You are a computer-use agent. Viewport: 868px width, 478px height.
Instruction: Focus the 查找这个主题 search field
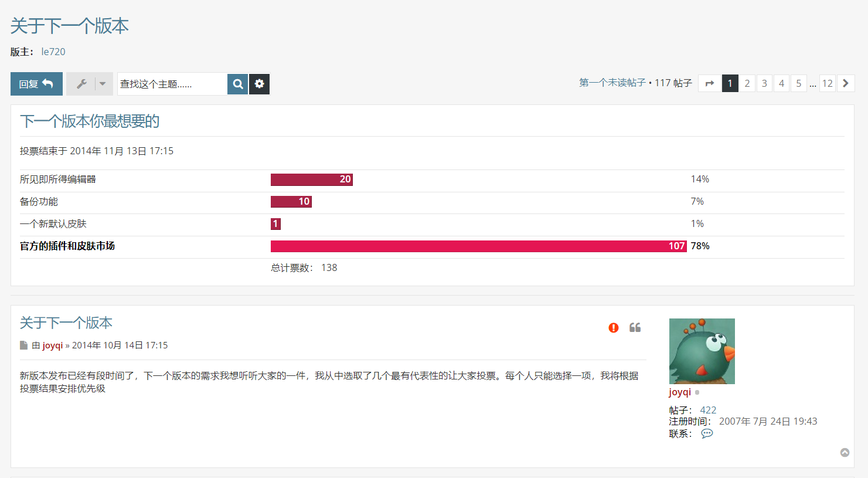pyautogui.click(x=172, y=84)
